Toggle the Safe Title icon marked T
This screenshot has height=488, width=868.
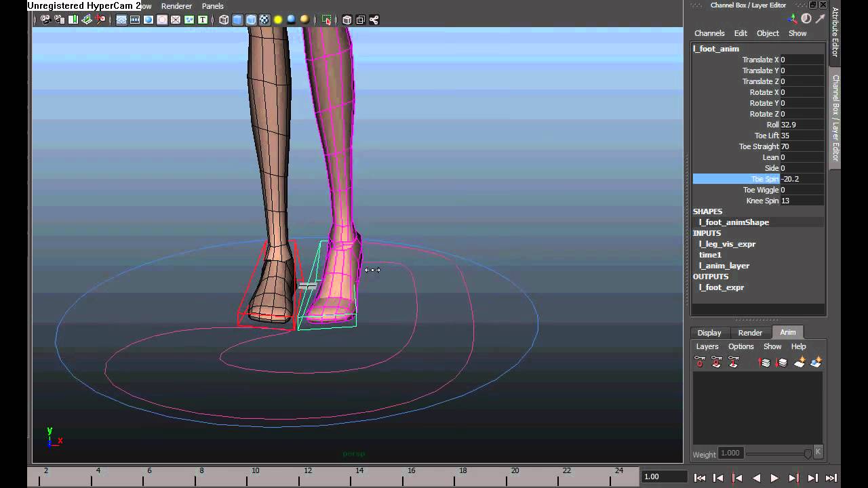click(203, 20)
